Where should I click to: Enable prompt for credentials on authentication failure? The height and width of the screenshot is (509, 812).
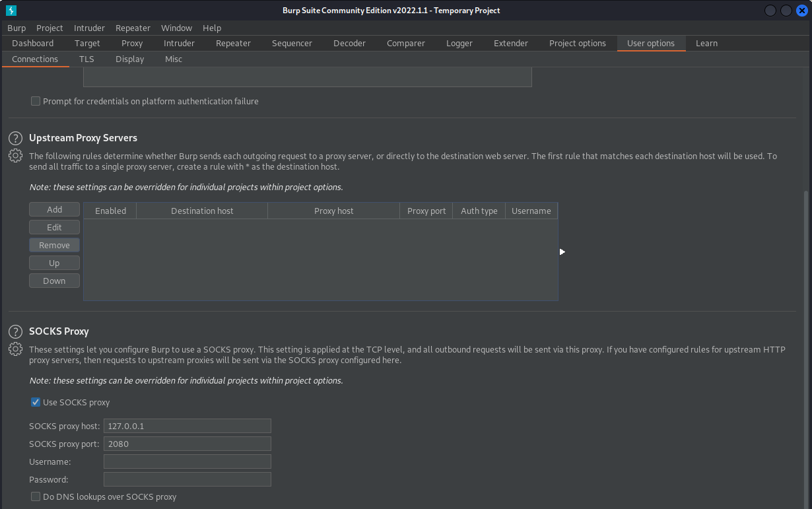tap(36, 102)
